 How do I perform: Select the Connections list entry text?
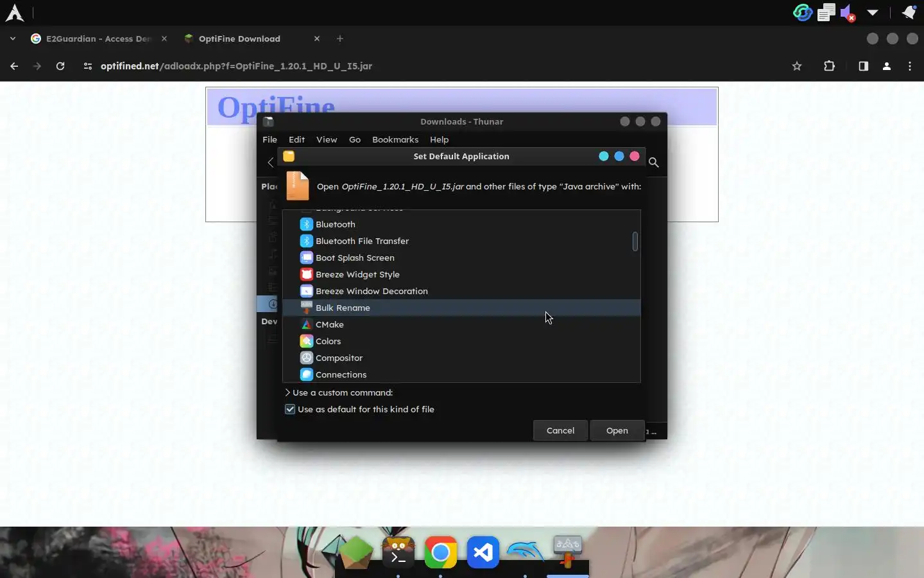pyautogui.click(x=341, y=374)
